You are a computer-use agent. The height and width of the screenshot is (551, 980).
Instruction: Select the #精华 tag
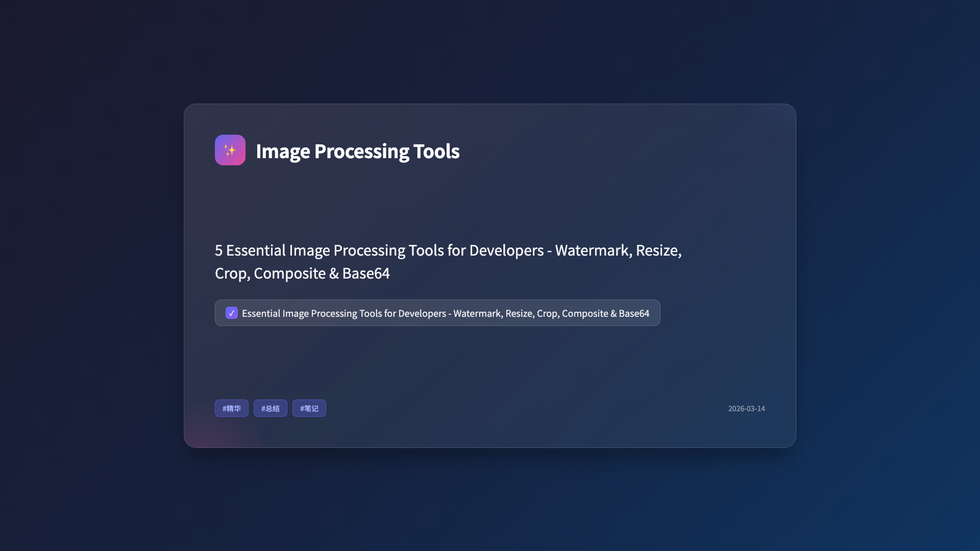pyautogui.click(x=232, y=408)
